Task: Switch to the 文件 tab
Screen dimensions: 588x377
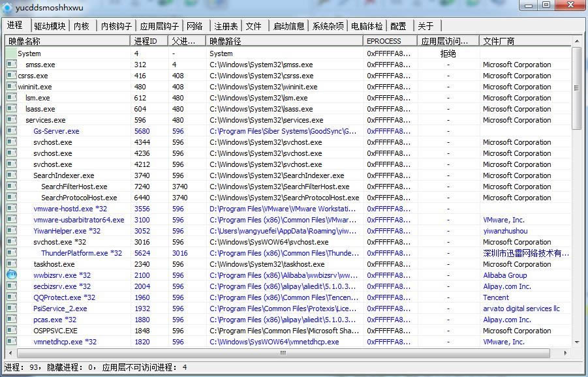Action: [253, 26]
